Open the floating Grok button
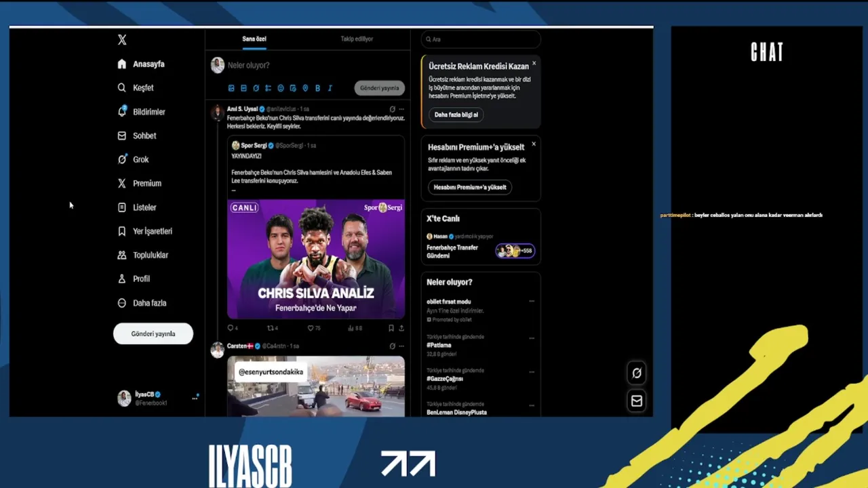Screen dimensions: 868x488 point(637,373)
